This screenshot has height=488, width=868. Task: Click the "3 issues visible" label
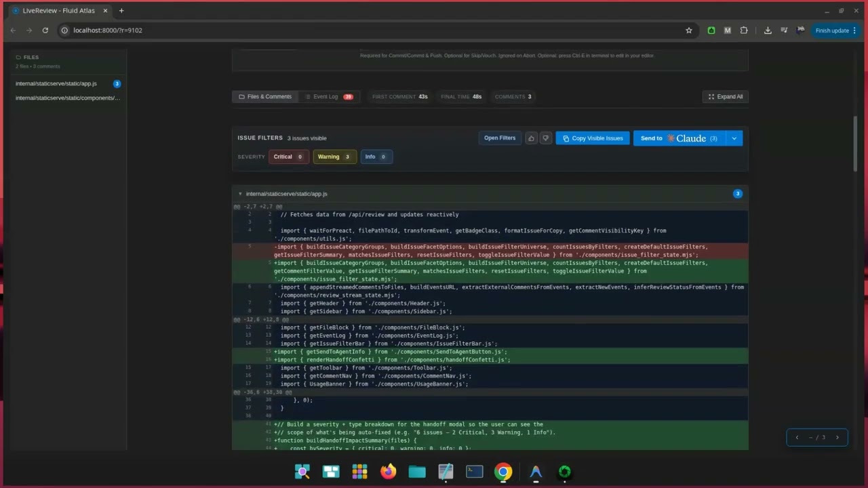[307, 138]
